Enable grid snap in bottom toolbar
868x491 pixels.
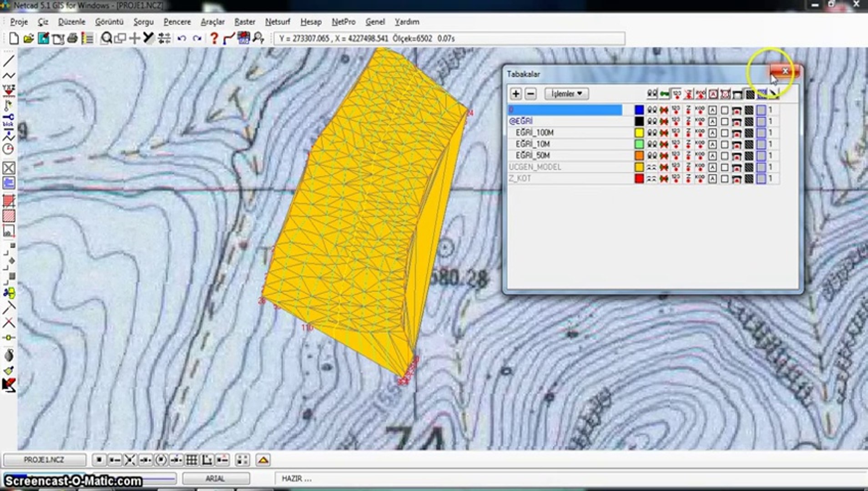pyautogui.click(x=192, y=460)
